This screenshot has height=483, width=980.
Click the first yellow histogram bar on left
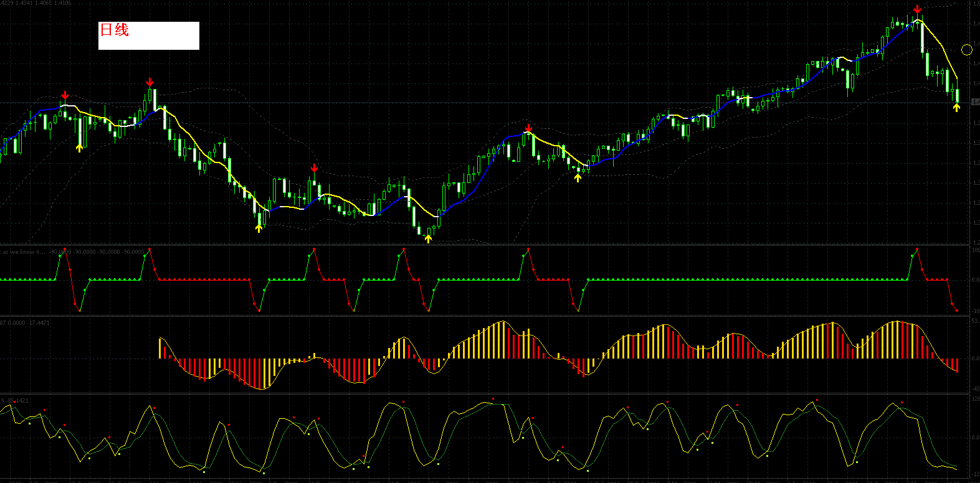point(161,348)
